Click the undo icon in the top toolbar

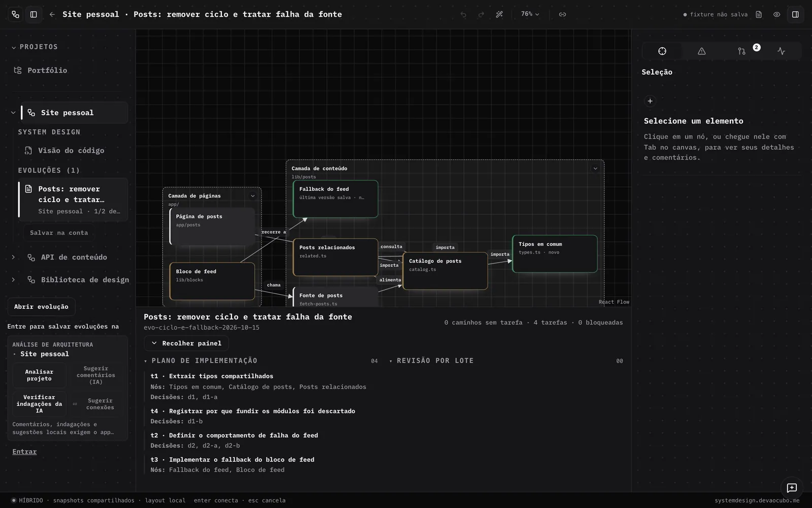pos(463,14)
